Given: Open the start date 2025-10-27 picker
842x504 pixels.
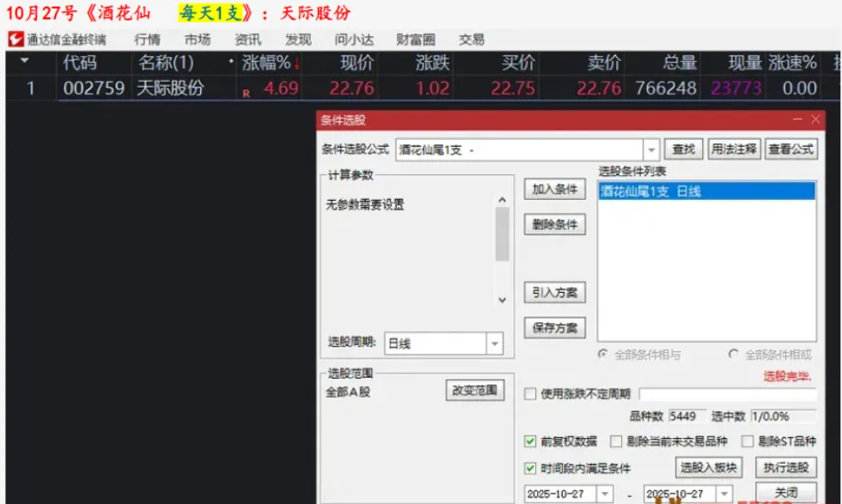Looking at the screenshot, I should coord(604,494).
